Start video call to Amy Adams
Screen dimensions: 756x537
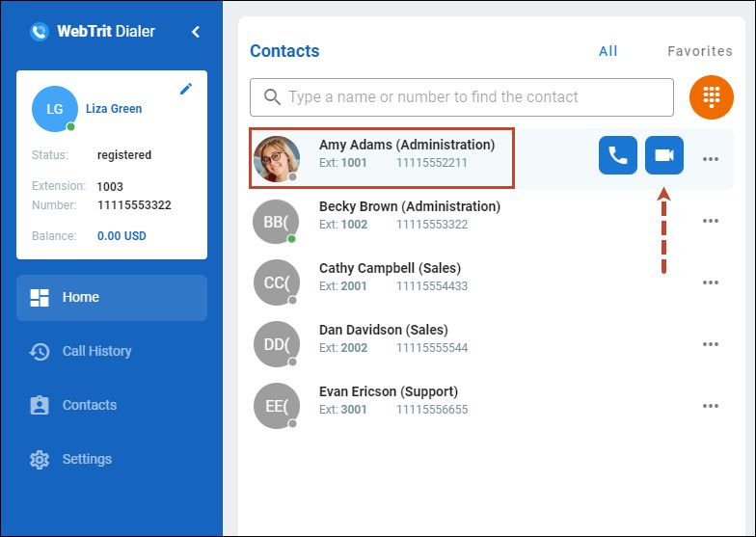pos(664,155)
